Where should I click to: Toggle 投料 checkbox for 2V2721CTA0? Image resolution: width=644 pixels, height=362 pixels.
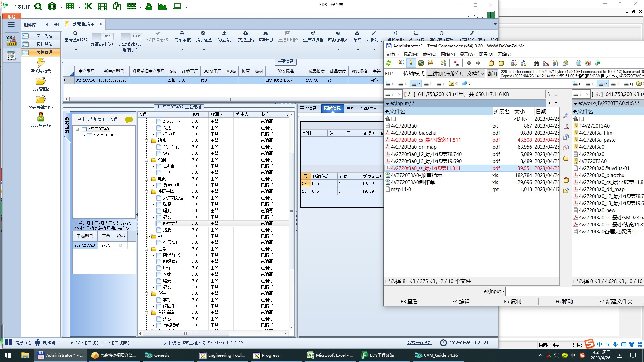[x=121, y=245]
